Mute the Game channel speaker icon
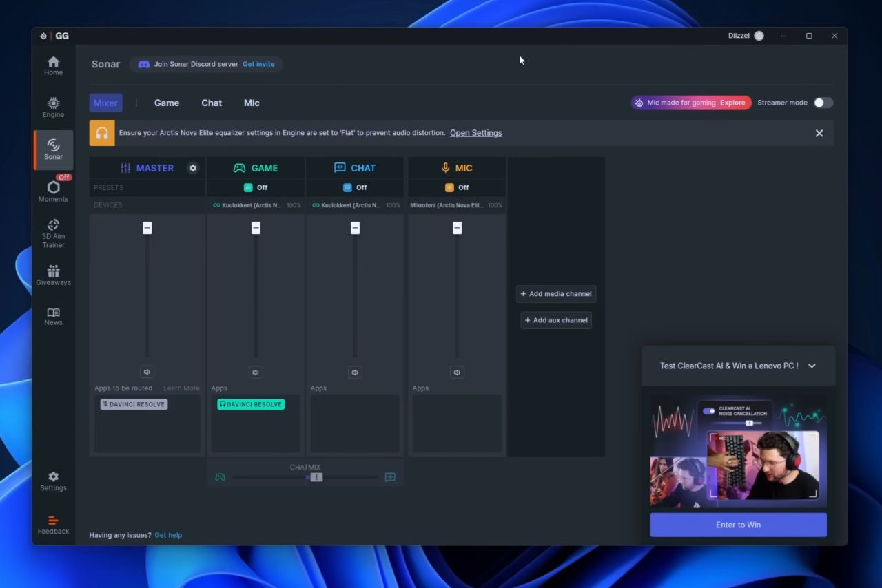This screenshot has width=882, height=588. click(x=256, y=372)
